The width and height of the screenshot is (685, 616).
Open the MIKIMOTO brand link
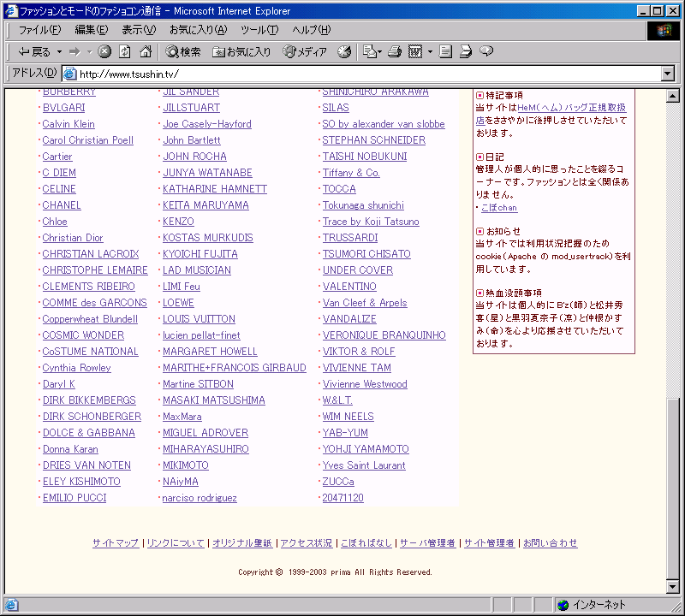(186, 465)
